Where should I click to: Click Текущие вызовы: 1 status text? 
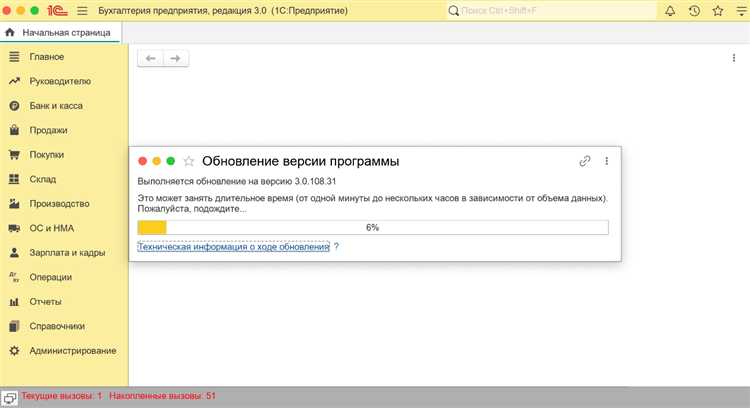point(62,396)
